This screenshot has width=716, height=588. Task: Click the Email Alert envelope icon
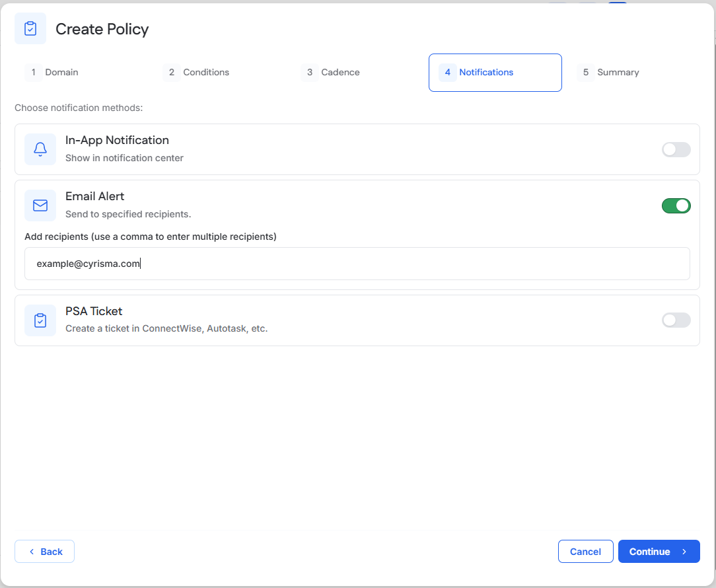coord(40,205)
